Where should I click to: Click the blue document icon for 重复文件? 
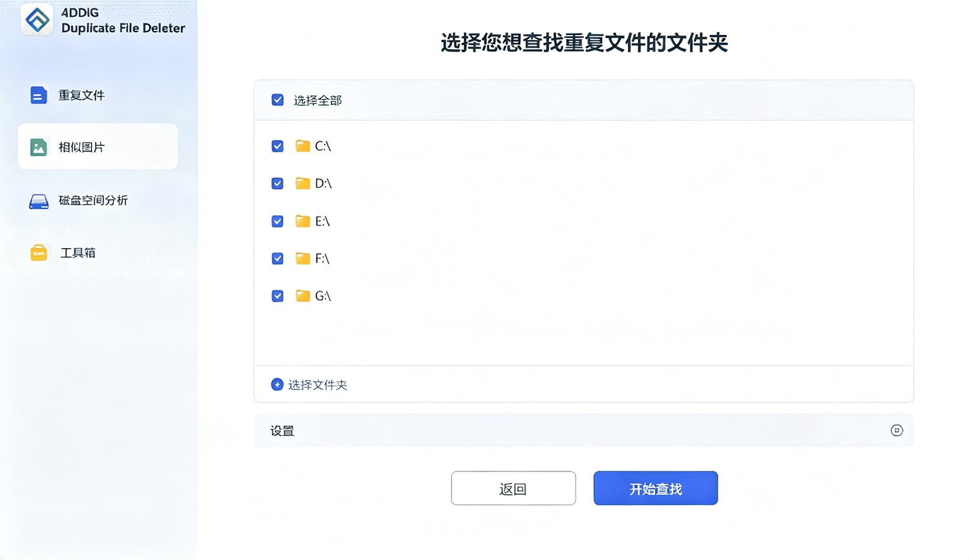click(39, 95)
